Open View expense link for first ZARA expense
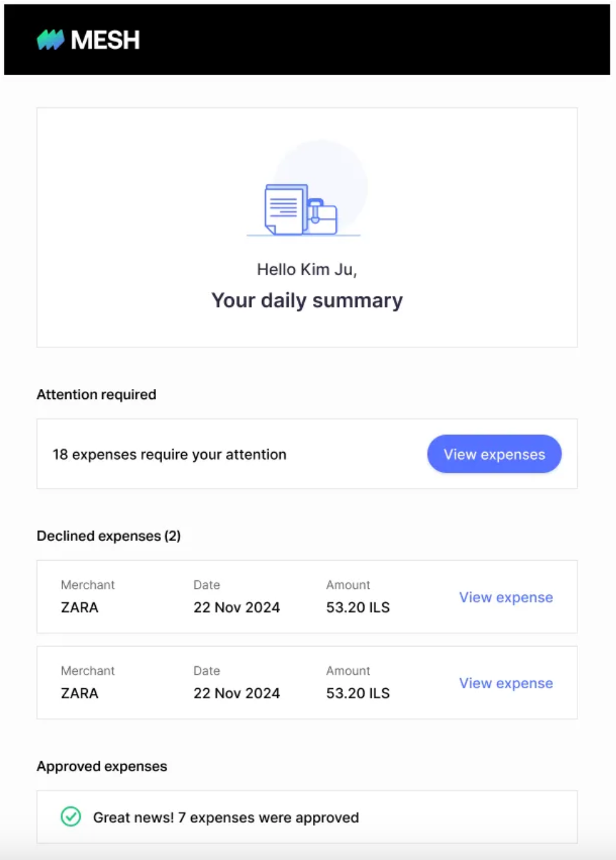This screenshot has height=860, width=616. point(506,597)
